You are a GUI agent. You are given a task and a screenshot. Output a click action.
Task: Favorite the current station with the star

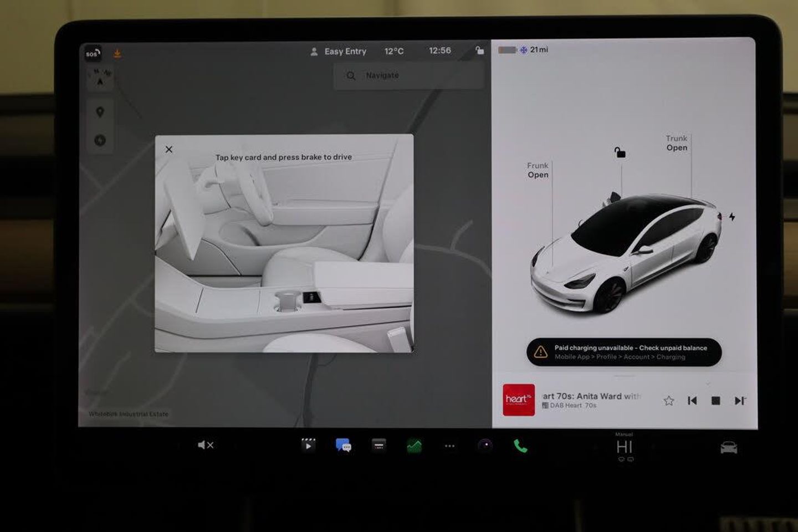coord(668,401)
